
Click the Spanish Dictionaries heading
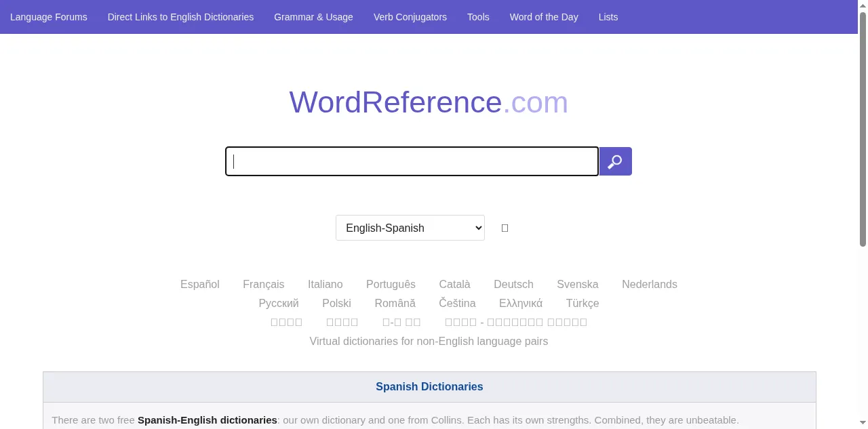[429, 386]
